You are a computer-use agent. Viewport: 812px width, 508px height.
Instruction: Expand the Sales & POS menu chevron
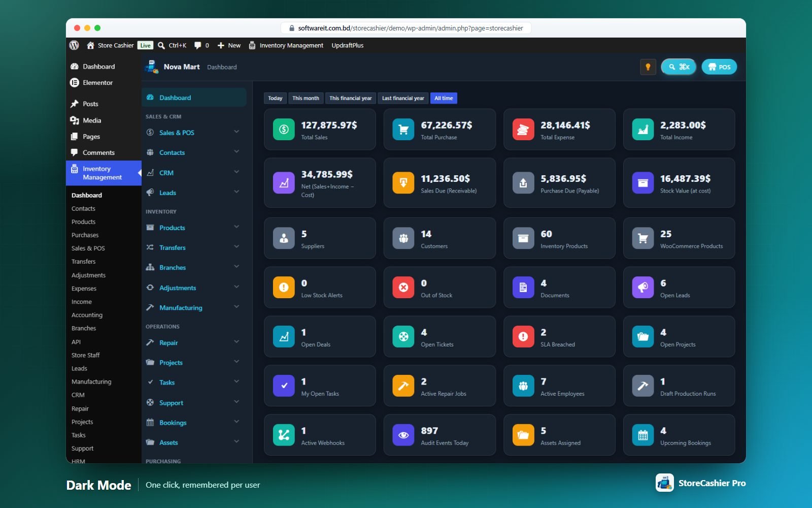point(236,132)
